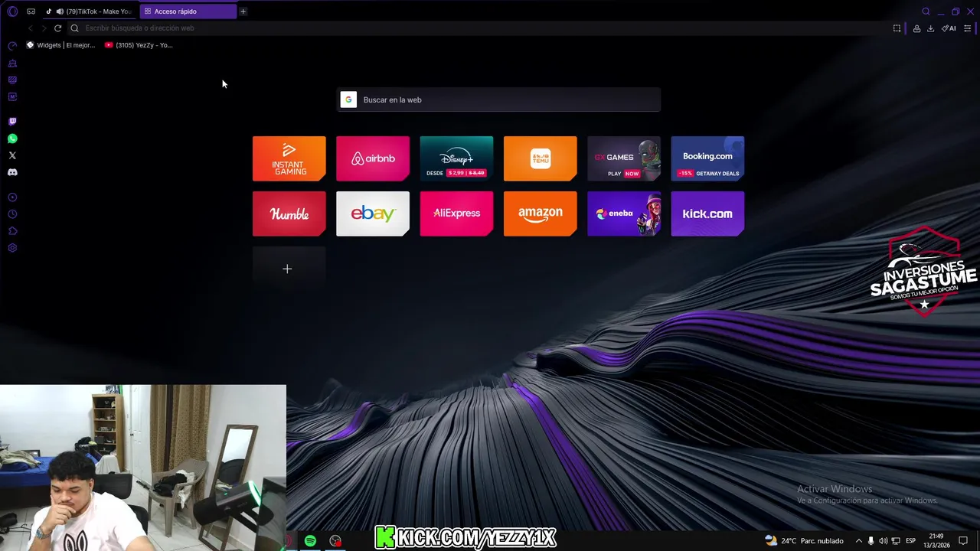
Task: Open the volume control in system tray
Action: pyautogui.click(x=883, y=541)
